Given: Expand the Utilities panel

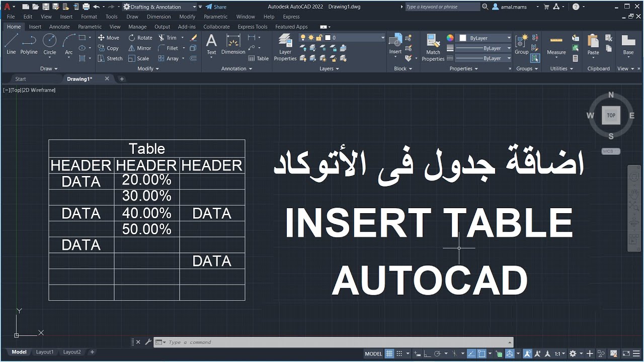Looking at the screenshot, I should tap(561, 68).
